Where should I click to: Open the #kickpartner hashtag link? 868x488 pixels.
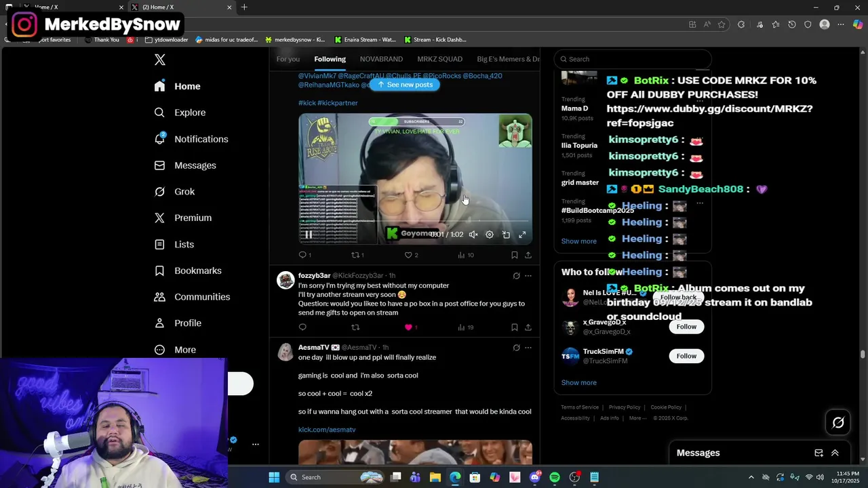pos(338,103)
